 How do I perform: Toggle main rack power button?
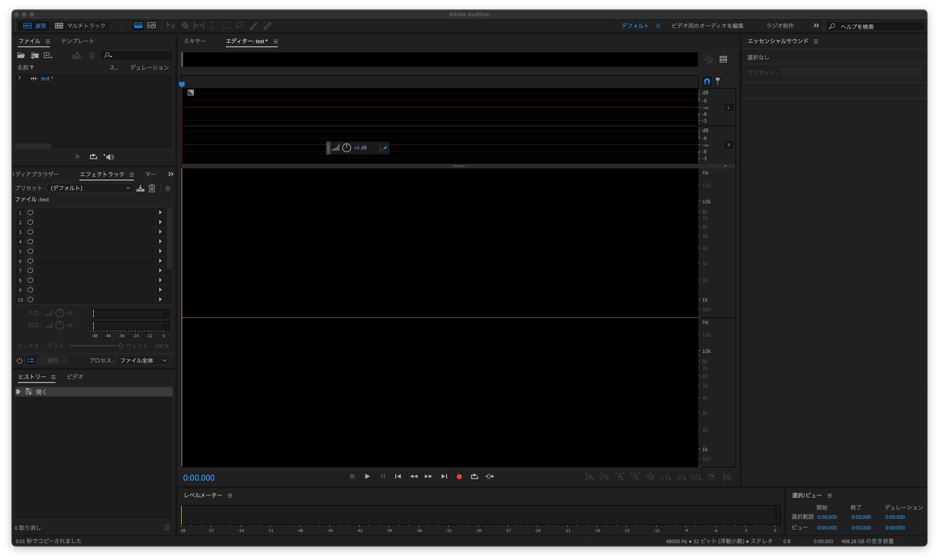point(20,360)
